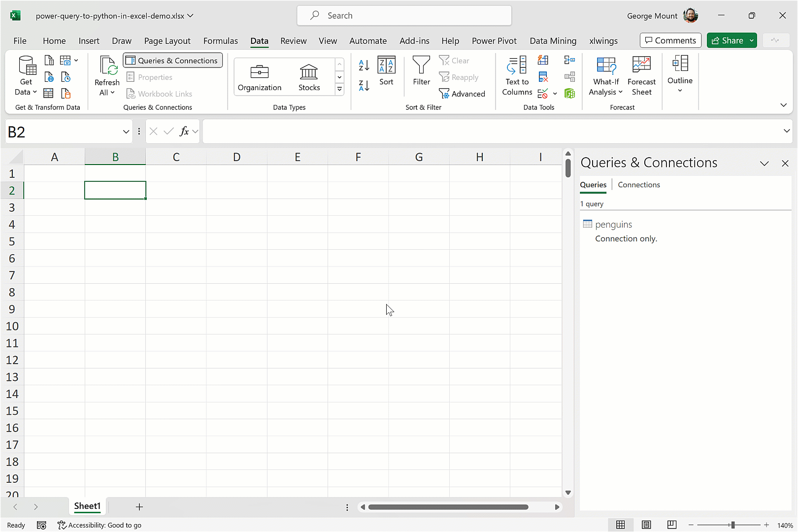Open the Formulas ribbon tab
Viewport: 798px width, 532px height.
point(220,41)
